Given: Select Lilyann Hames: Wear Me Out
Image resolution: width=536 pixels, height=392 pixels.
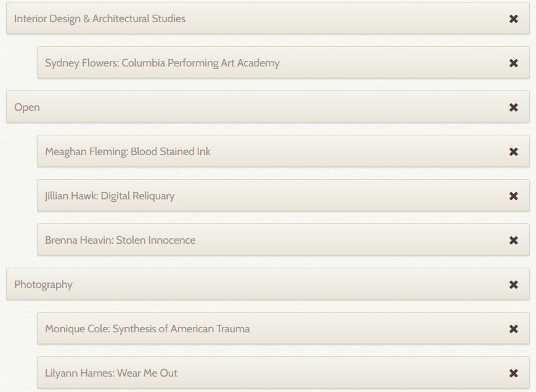Looking at the screenshot, I should pyautogui.click(x=111, y=373).
